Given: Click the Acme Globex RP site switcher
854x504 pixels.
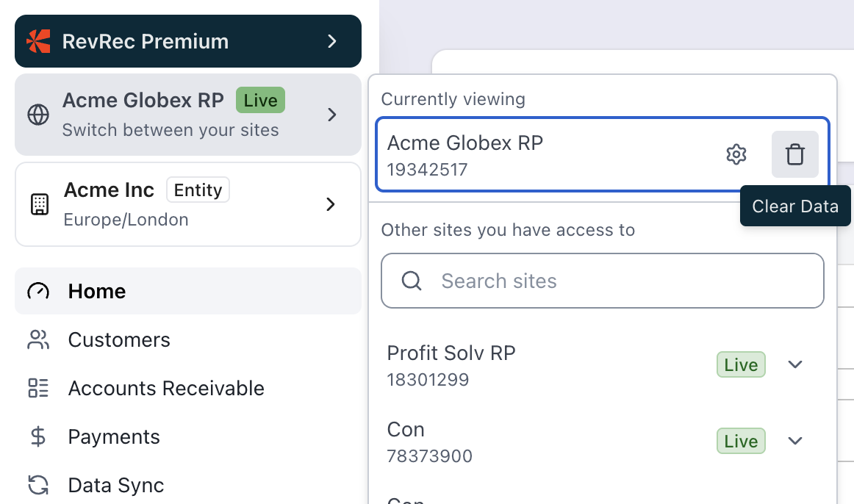Looking at the screenshot, I should [188, 115].
